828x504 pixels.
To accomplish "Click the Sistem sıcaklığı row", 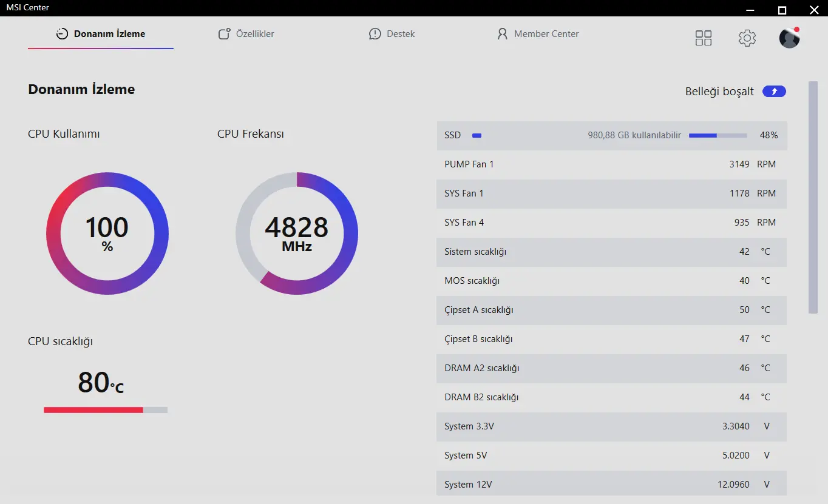I will click(612, 252).
